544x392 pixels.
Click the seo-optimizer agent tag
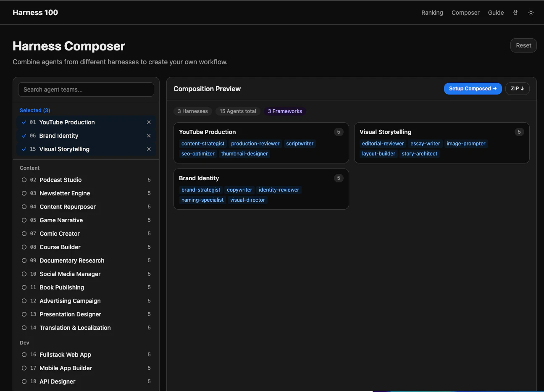pos(198,154)
